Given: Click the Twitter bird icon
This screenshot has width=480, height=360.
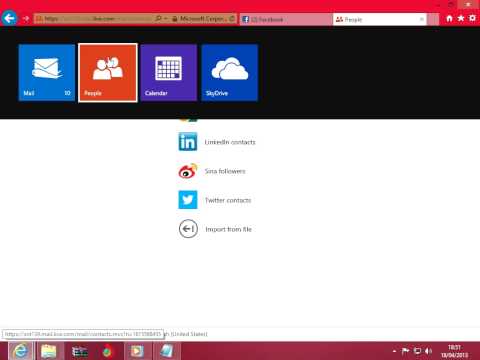Looking at the screenshot, I should coord(188,200).
